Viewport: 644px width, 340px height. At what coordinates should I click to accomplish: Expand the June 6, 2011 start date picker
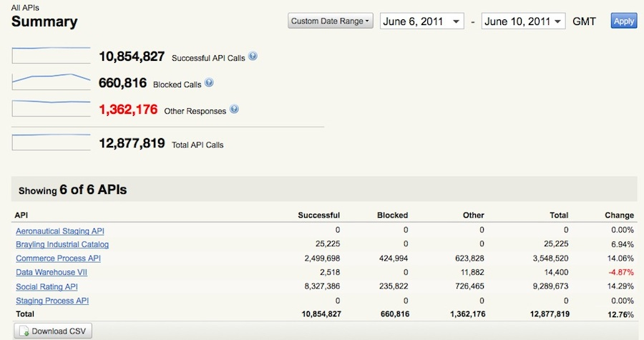(421, 21)
